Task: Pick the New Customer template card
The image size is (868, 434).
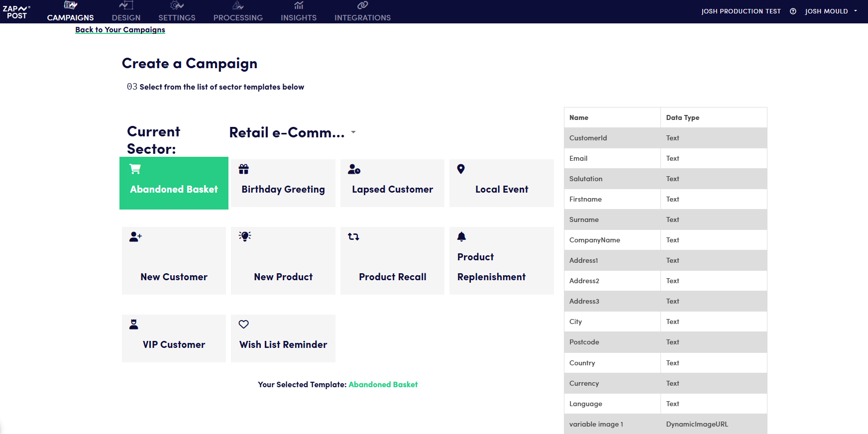Action: 174,261
